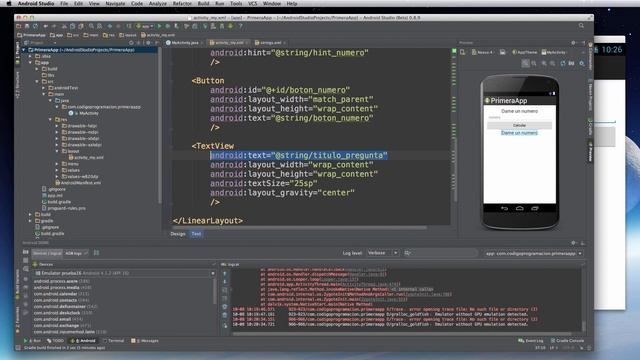Click logcat down arrow icon

tap(224, 282)
